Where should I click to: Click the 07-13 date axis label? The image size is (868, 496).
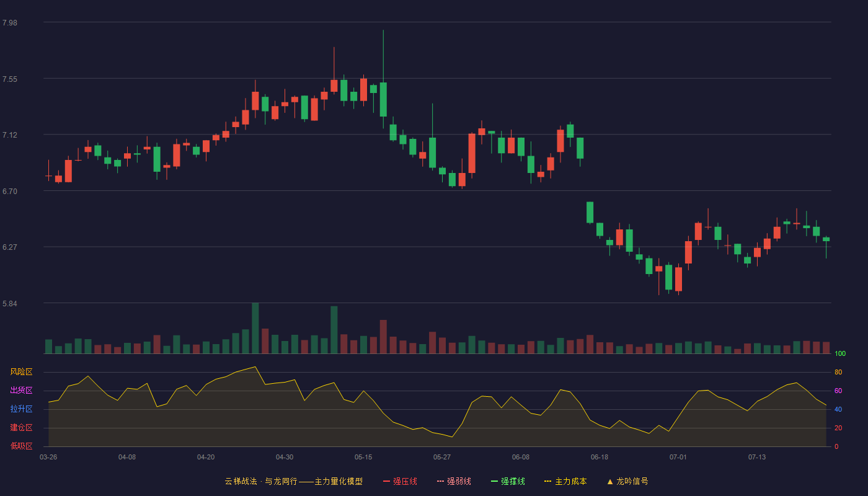pos(757,457)
